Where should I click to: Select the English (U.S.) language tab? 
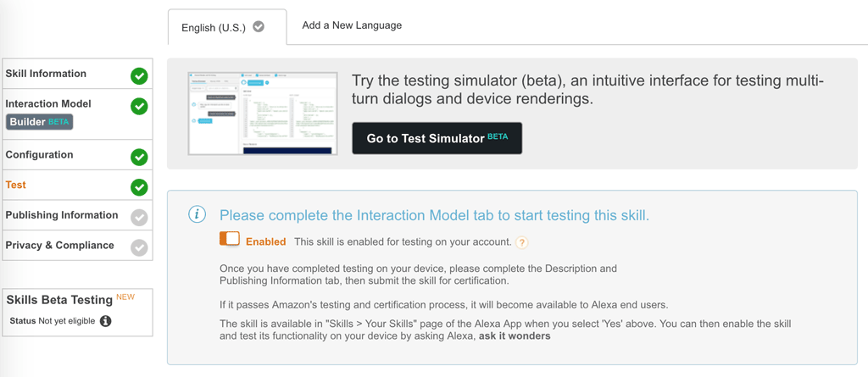pos(227,26)
